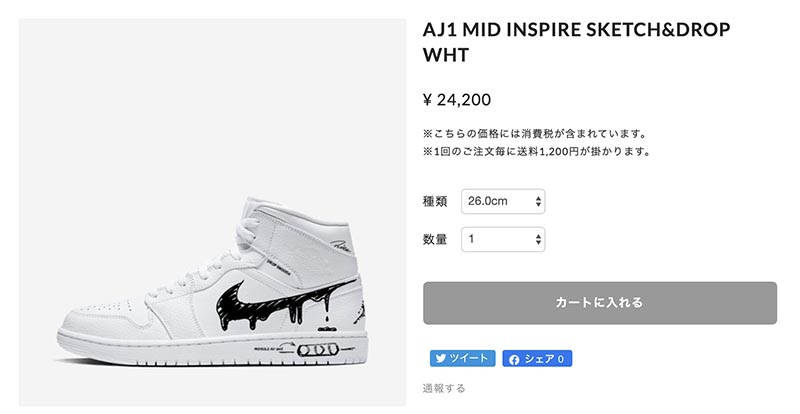The width and height of the screenshot is (800, 414).
Task: Click the ¥ 24,200 price text
Action: (x=457, y=99)
